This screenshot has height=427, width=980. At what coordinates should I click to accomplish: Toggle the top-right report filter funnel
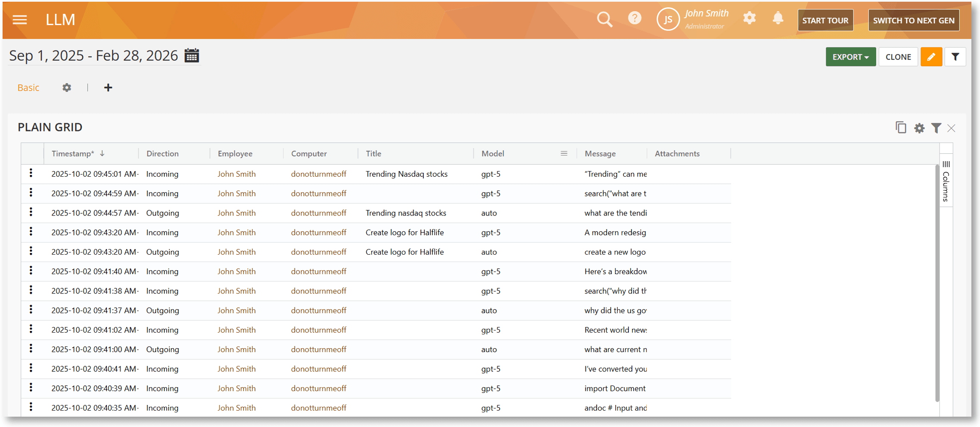click(955, 57)
